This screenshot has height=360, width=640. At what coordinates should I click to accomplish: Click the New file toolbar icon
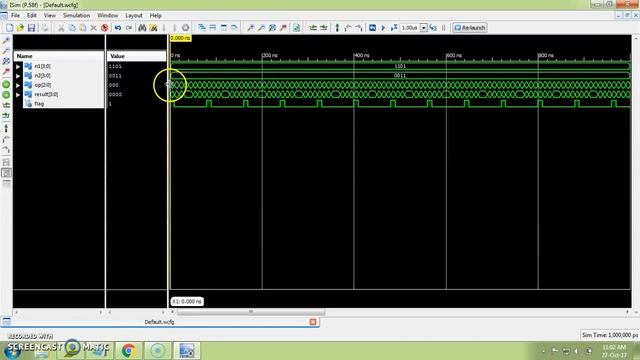pos(10,28)
